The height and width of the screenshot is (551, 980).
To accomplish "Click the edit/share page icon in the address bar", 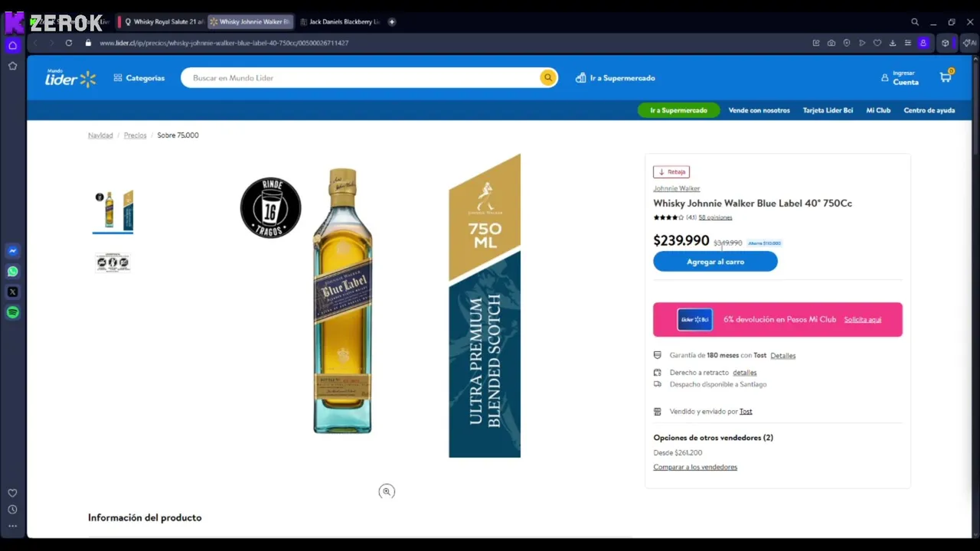I will [816, 43].
